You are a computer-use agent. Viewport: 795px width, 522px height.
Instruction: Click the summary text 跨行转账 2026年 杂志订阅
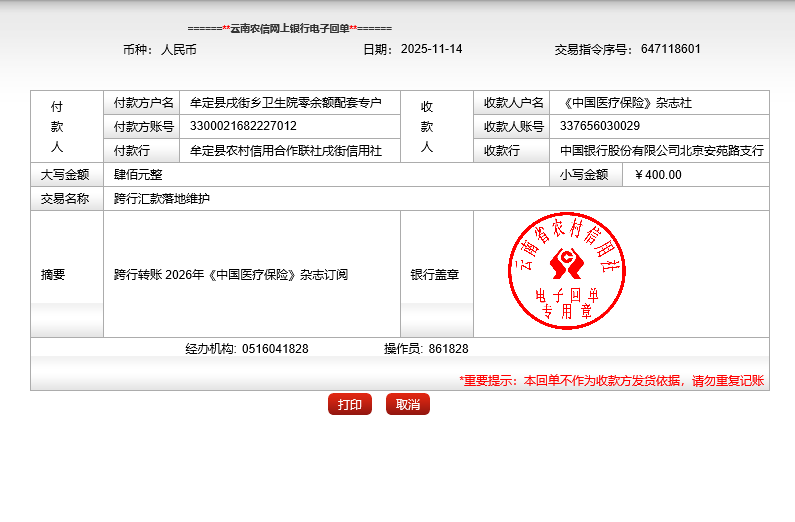tap(231, 274)
